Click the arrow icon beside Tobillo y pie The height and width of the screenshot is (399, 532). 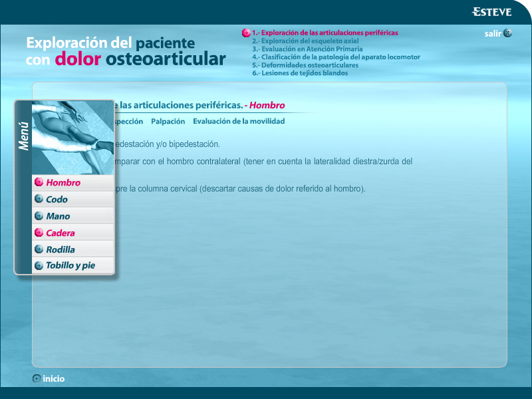39,265
